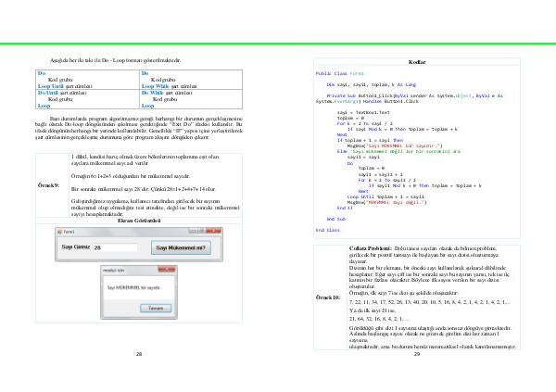This screenshot has width=556, height=392.
Task: Click the page number 29 at the page bottom
Action: pyautogui.click(x=417, y=354)
